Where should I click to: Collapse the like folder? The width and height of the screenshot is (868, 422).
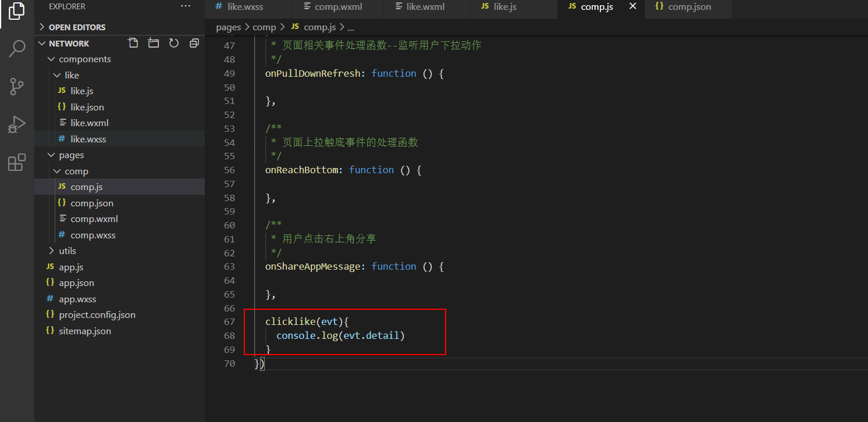pos(119,75)
